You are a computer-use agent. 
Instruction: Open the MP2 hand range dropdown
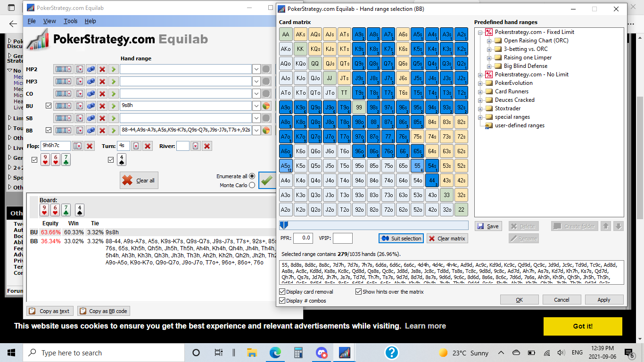coord(256,69)
